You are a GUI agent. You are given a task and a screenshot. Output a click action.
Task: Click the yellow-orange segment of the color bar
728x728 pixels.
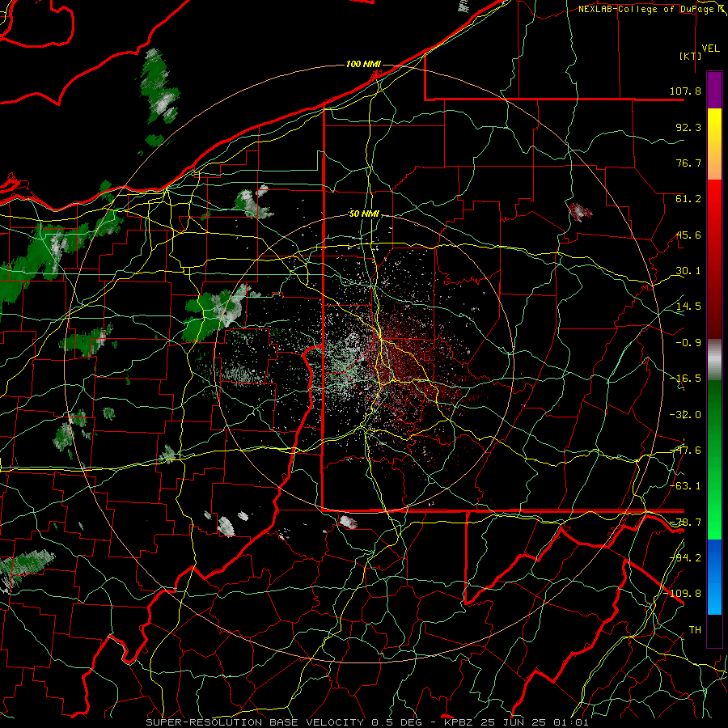[x=714, y=144]
